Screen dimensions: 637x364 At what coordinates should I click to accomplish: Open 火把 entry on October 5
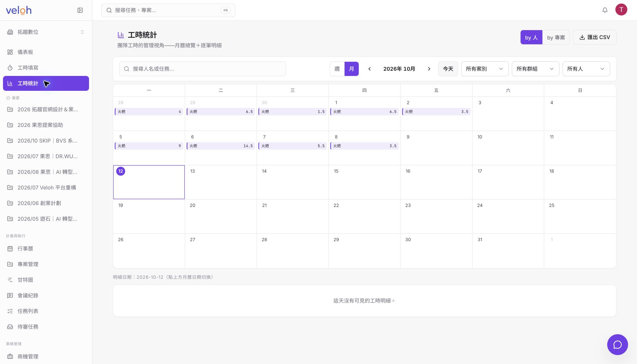point(149,146)
